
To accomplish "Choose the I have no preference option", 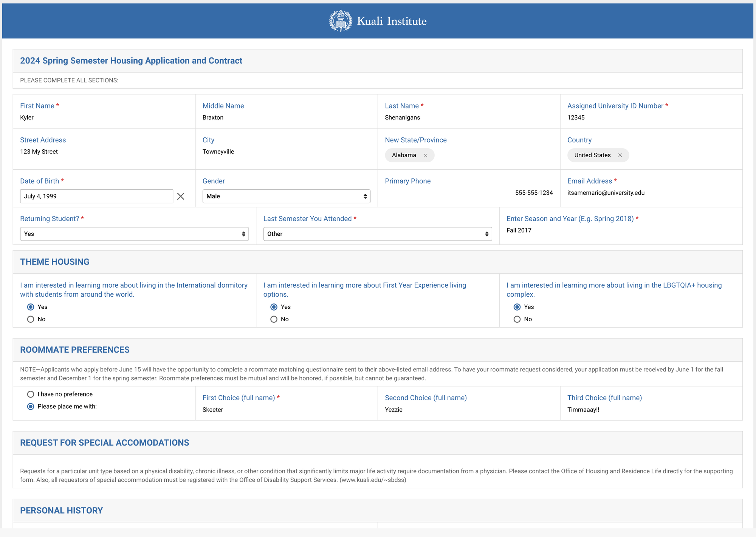I will 31,394.
